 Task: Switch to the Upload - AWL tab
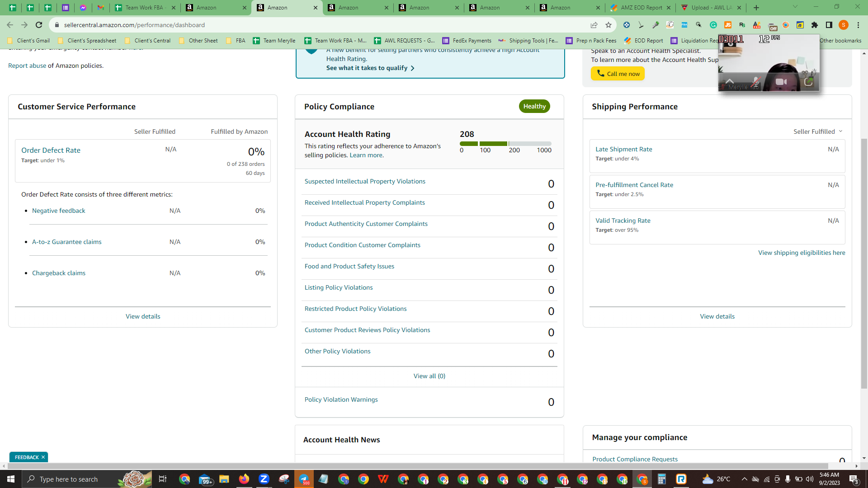tap(711, 8)
